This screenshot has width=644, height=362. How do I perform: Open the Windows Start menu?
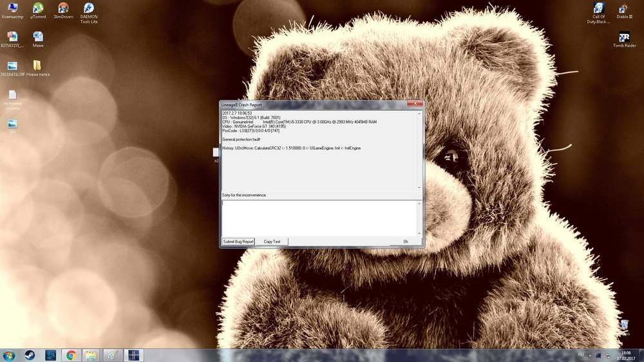9,355
